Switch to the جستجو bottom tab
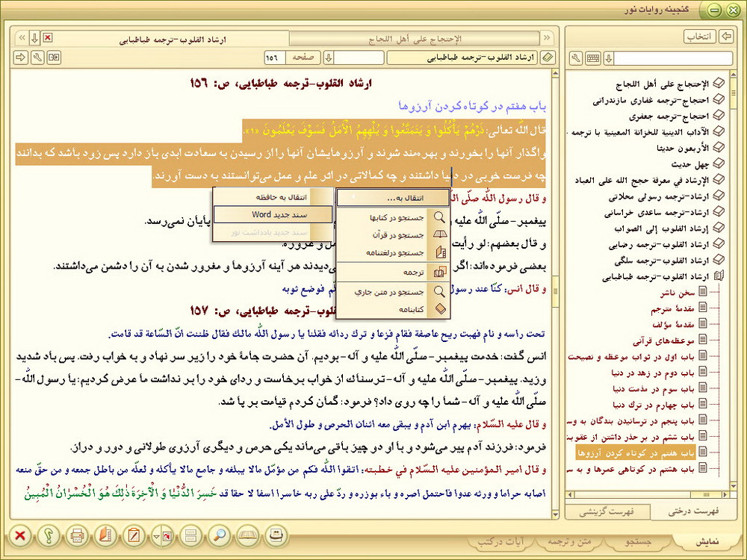 click(638, 542)
